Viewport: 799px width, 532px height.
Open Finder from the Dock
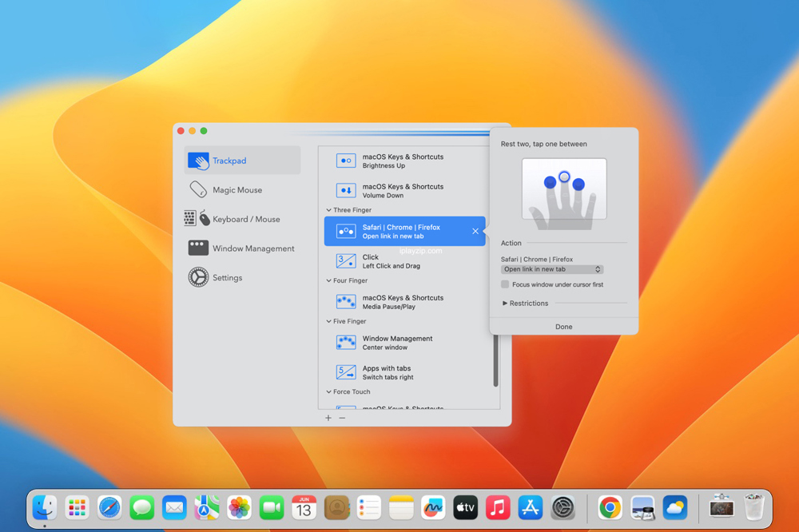[x=44, y=508]
